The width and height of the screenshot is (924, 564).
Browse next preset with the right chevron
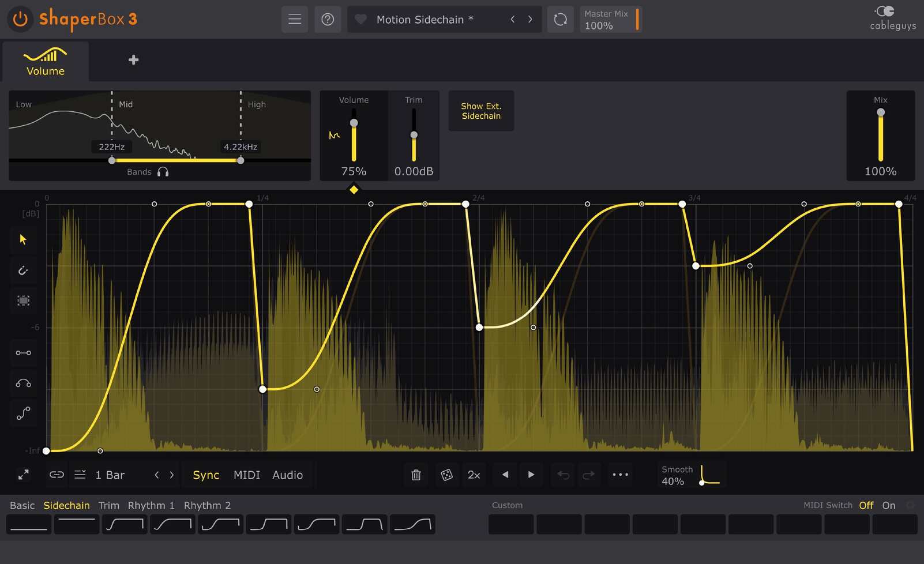tap(530, 19)
